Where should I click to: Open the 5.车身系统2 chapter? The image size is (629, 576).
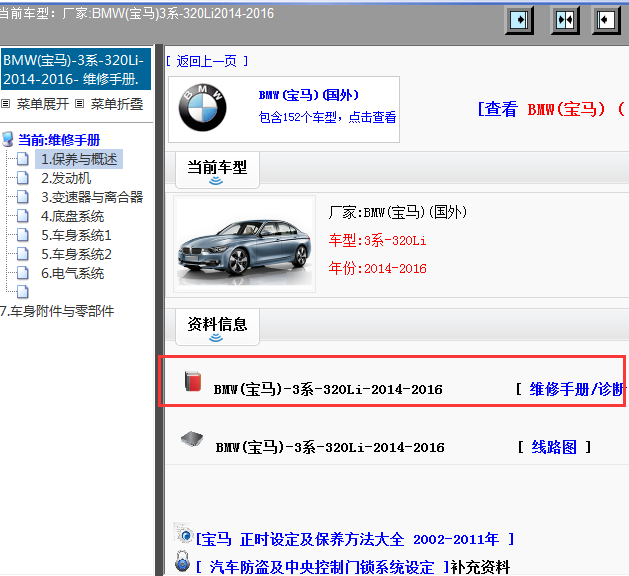click(x=76, y=254)
